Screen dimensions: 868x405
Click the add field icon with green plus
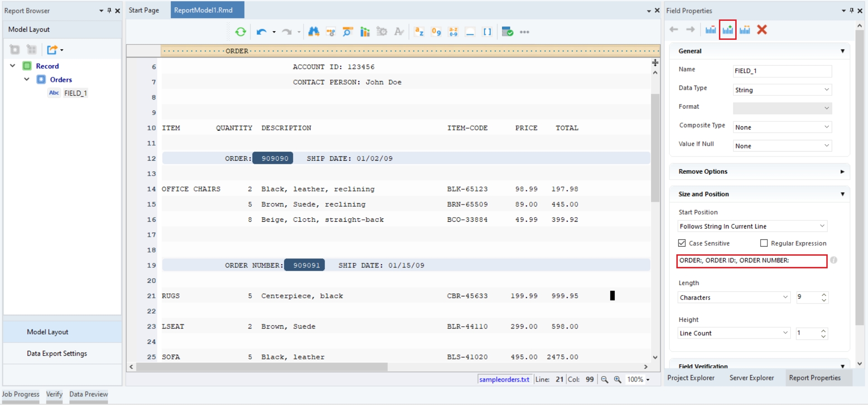point(728,30)
